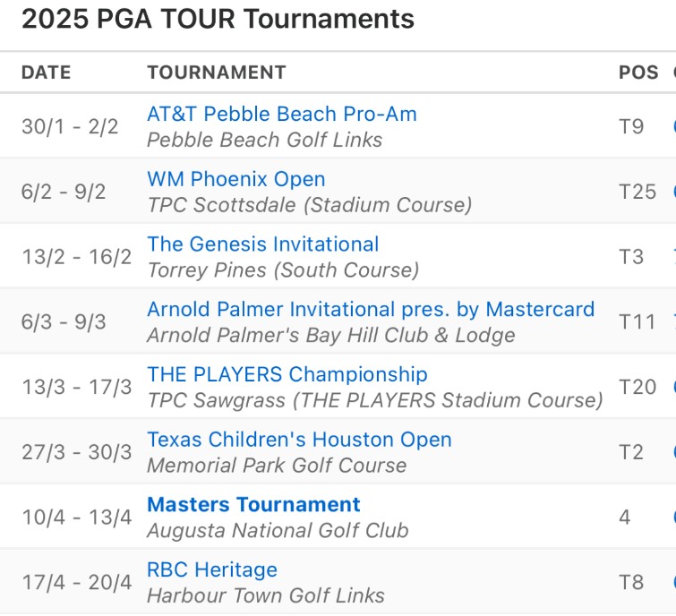Click the 2025 PGA TOUR Tournaments heading

(218, 19)
